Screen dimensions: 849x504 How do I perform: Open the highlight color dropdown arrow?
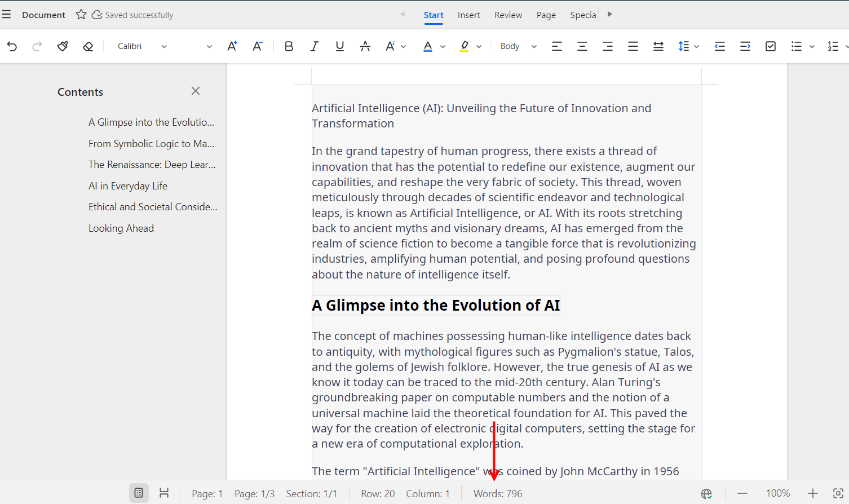[479, 46]
